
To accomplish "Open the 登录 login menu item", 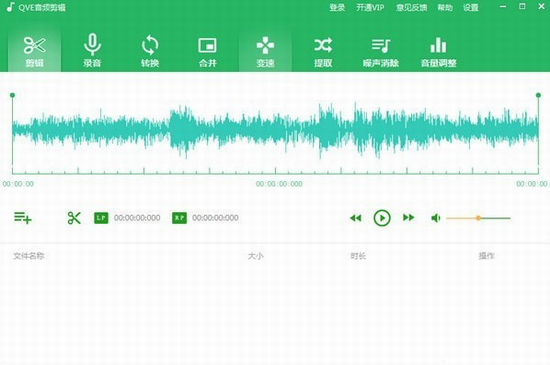I will [x=337, y=7].
